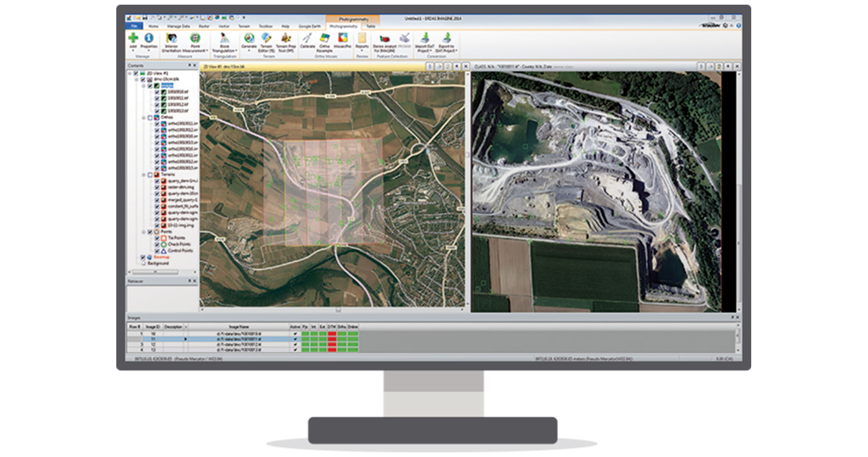Click the red DTM status cell in row 1
Image resolution: width=868 pixels, height=457 pixels.
point(332,334)
